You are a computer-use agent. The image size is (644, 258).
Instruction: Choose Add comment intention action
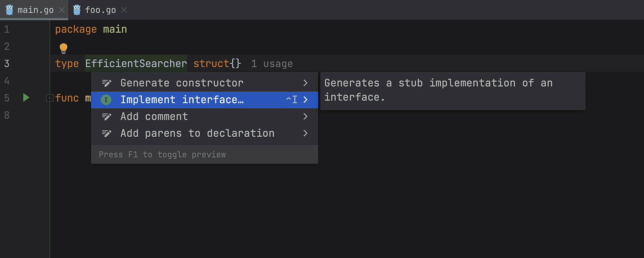tap(154, 117)
